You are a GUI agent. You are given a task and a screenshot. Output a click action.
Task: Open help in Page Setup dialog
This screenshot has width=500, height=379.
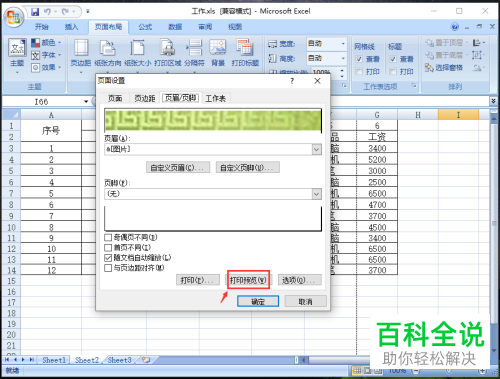[x=292, y=81]
